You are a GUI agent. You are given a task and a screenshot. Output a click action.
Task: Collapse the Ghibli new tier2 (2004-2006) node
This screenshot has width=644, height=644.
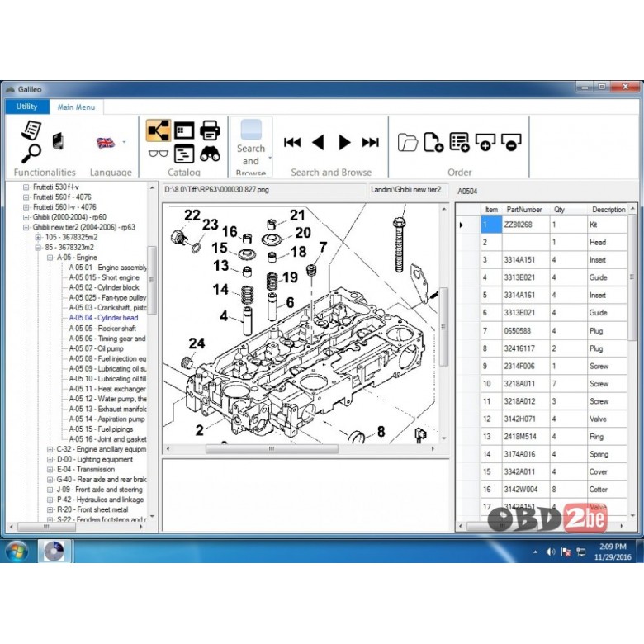tap(26, 227)
